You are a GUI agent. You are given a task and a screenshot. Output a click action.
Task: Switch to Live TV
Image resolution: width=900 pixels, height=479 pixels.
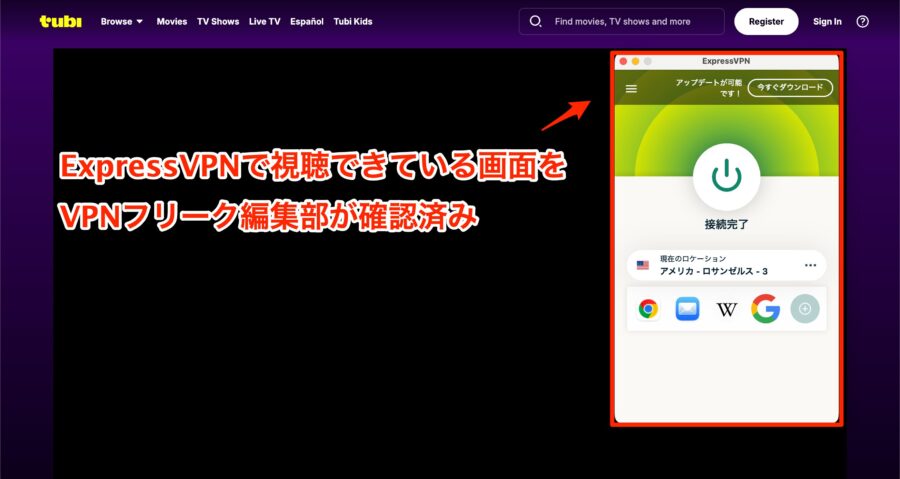(265, 21)
